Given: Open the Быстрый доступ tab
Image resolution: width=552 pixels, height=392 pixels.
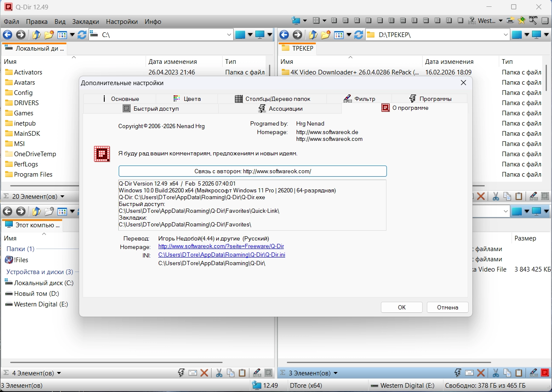Looking at the screenshot, I should point(151,109).
